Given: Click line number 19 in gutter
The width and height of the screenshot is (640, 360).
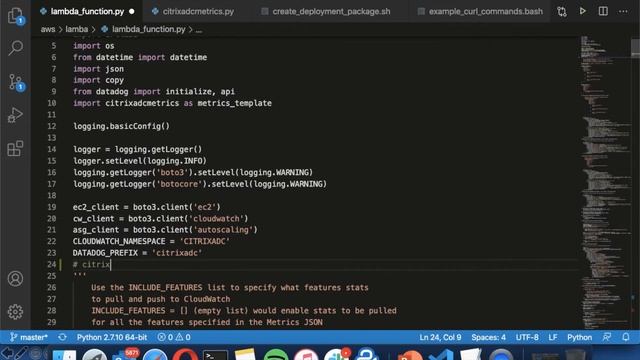Looking at the screenshot, I should 51,207.
